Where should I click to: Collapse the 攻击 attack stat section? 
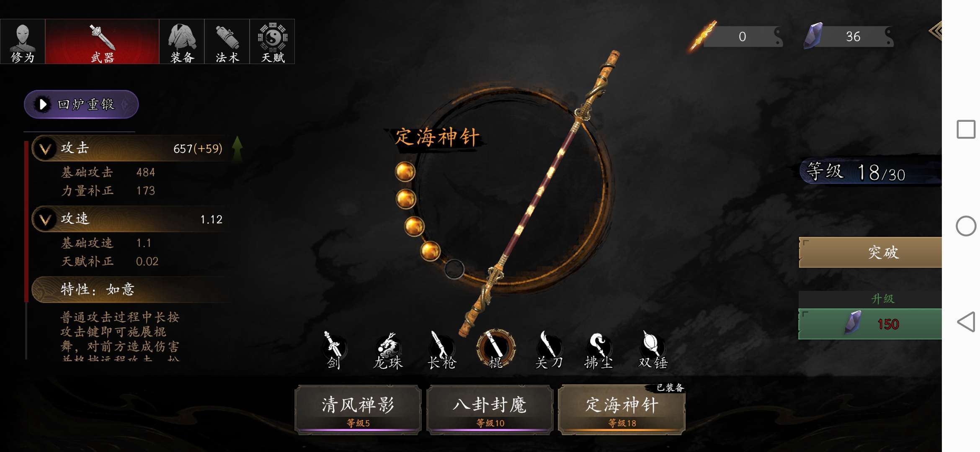tap(45, 149)
